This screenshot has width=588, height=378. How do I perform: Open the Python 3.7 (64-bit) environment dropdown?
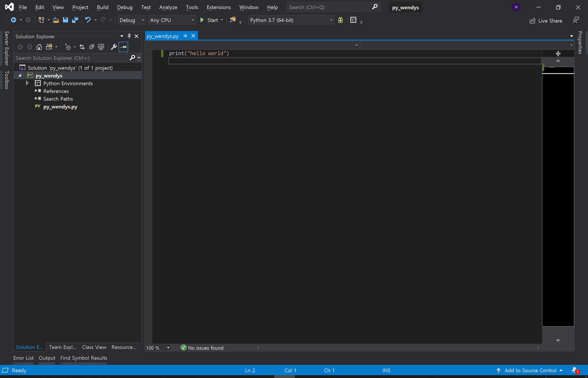[291, 20]
